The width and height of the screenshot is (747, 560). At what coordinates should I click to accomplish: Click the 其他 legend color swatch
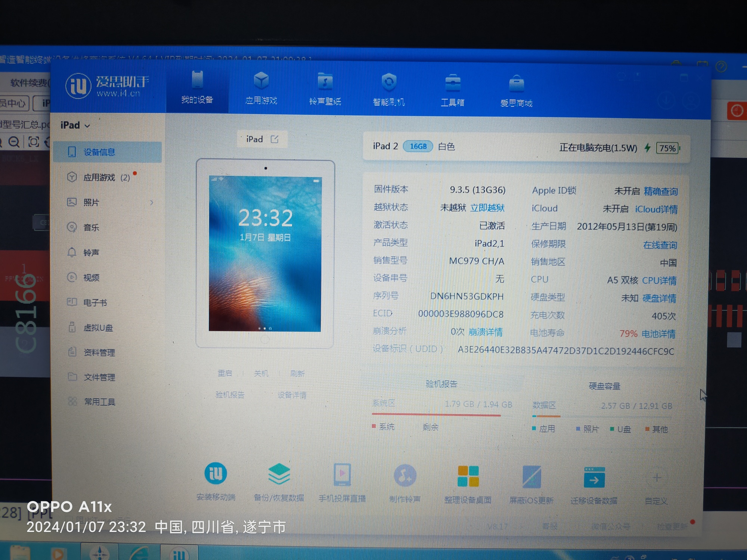click(647, 429)
